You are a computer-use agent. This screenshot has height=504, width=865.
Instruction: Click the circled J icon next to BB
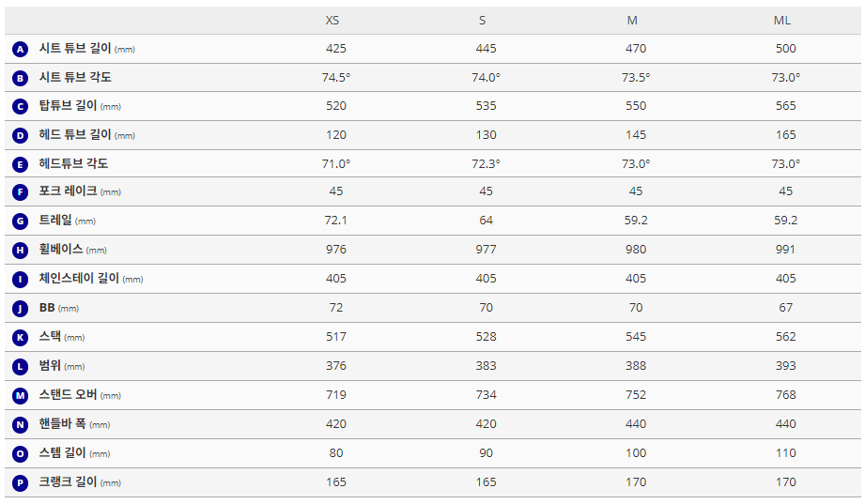[x=21, y=308]
